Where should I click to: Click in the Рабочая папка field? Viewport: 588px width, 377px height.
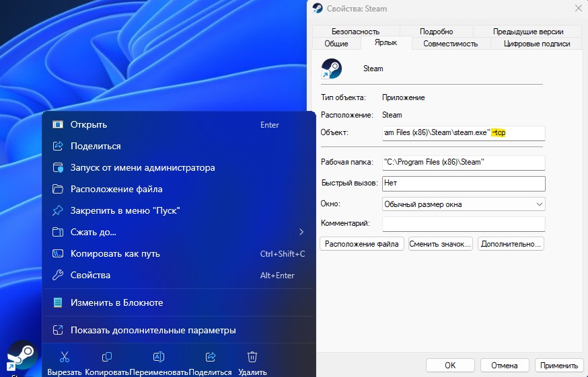tap(464, 162)
